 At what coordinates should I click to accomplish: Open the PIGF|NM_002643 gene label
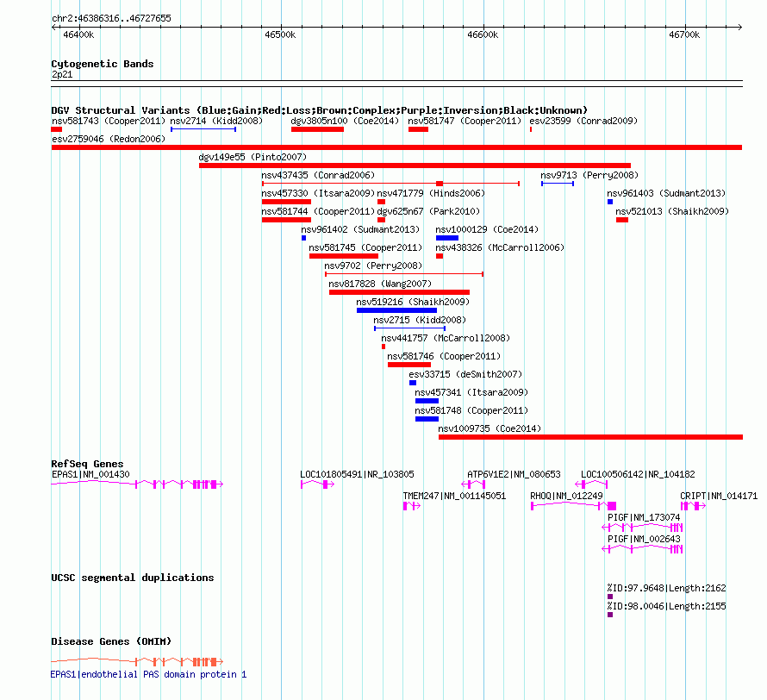point(644,539)
